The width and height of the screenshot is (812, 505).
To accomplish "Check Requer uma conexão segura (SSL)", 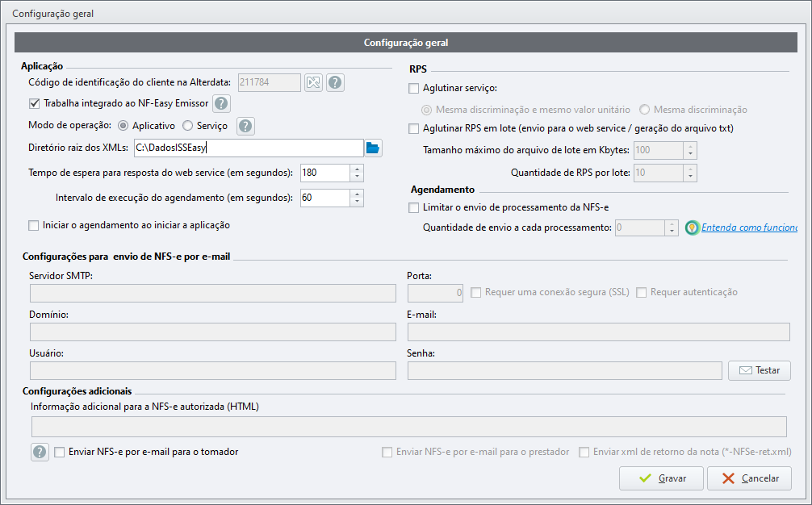I will point(475,292).
